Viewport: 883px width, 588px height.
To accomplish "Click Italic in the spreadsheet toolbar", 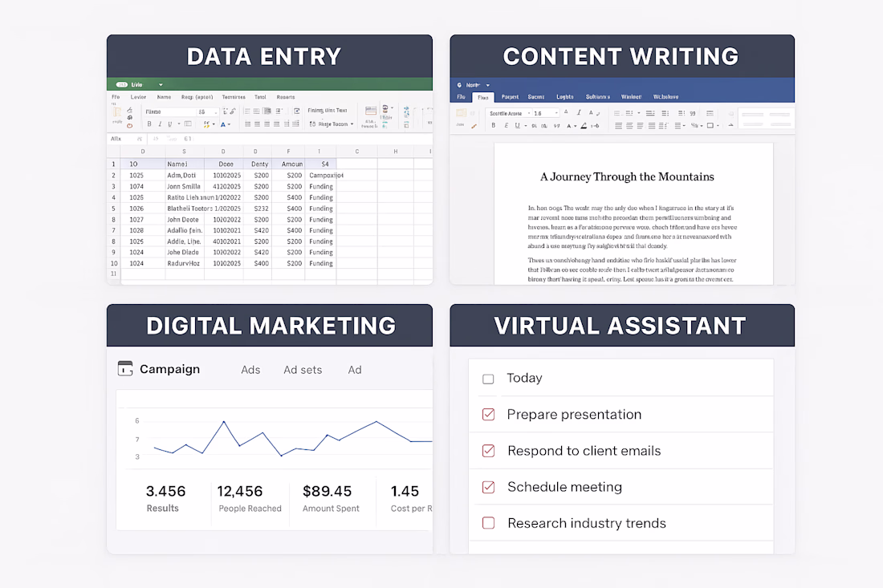I will tap(160, 124).
